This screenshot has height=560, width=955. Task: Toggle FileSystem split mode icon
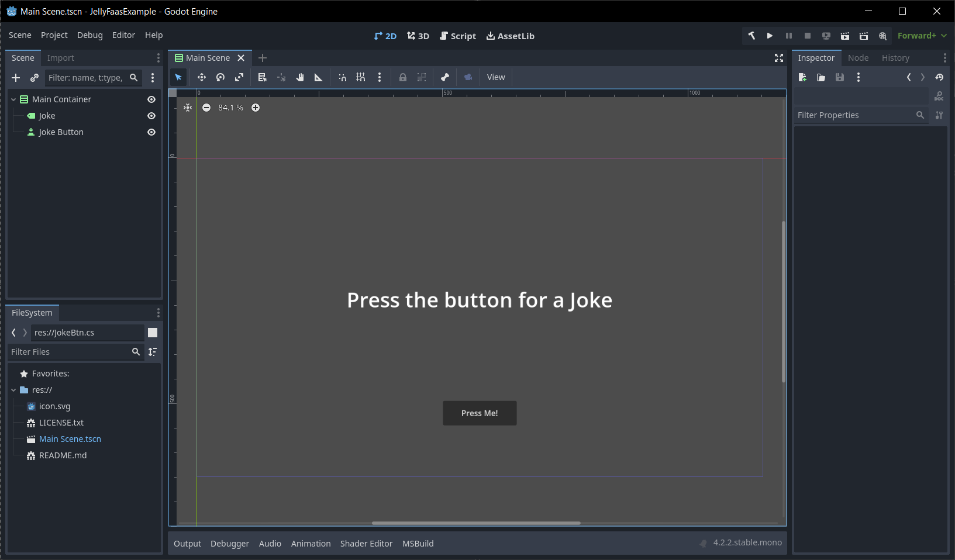point(153,333)
